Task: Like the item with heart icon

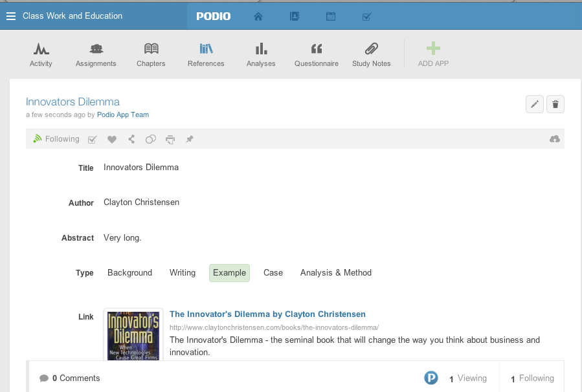Action: (x=112, y=139)
